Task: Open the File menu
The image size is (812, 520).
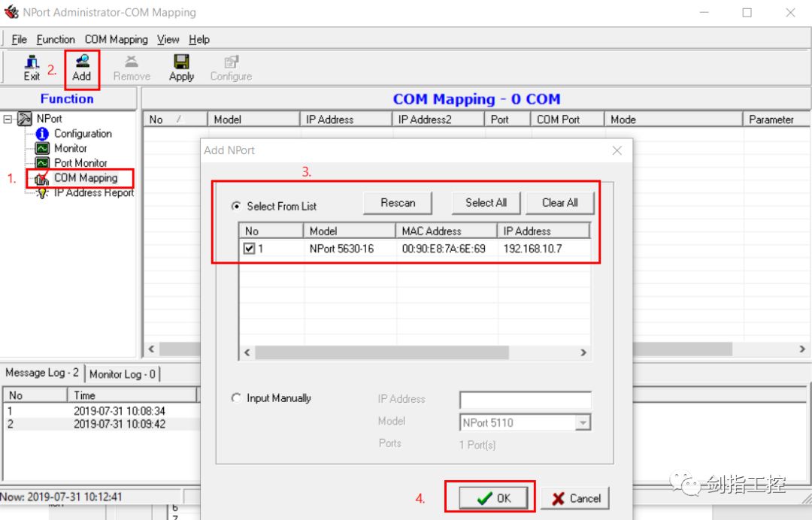Action: tap(19, 39)
